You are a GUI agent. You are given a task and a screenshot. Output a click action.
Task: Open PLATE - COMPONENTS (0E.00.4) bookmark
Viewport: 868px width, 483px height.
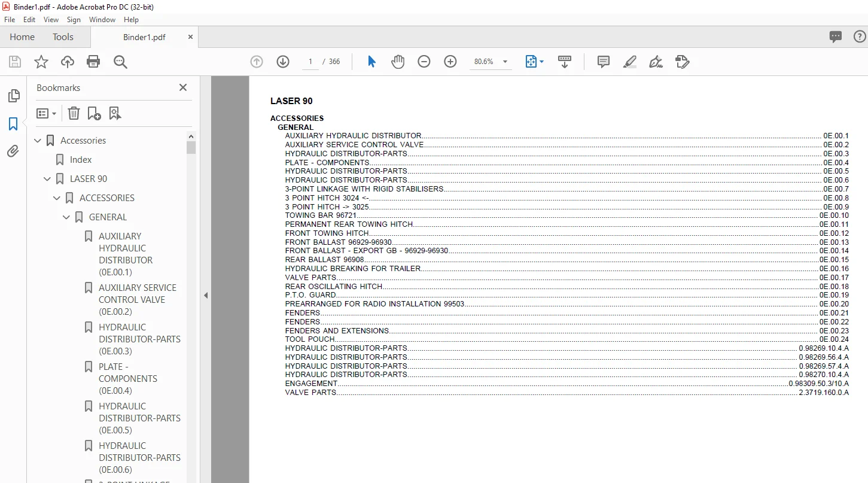(x=128, y=379)
